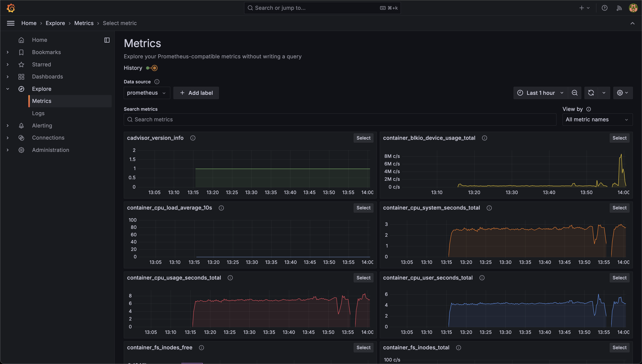Screen dimensions: 642x364
Task: Open the Explore compass icon in the sidebar
Action: point(21,89)
